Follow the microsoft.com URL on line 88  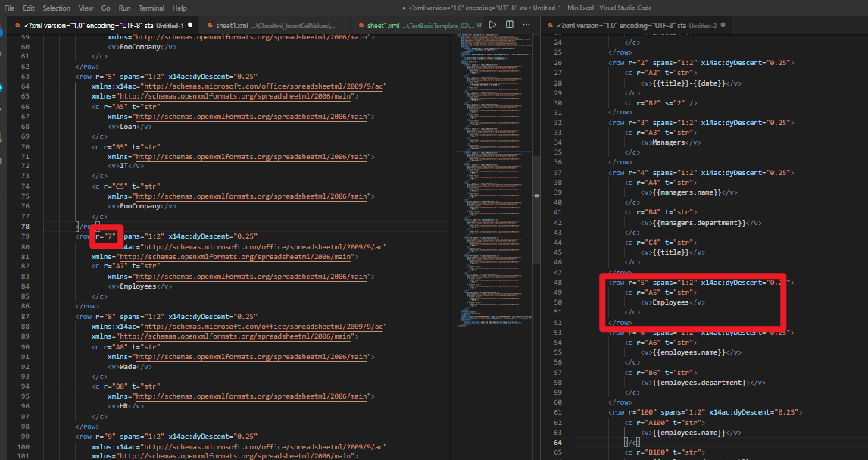(262, 327)
